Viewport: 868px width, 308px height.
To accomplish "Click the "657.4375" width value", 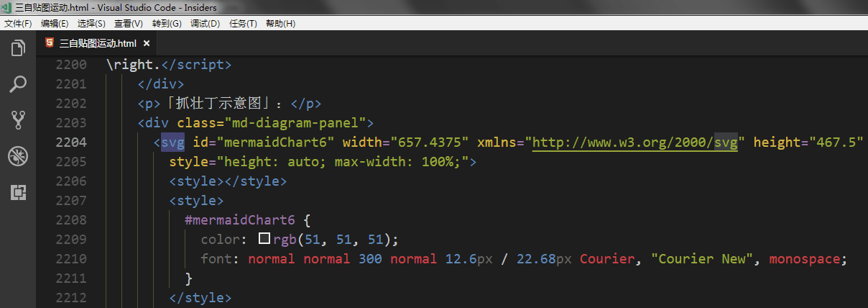I will (x=430, y=142).
